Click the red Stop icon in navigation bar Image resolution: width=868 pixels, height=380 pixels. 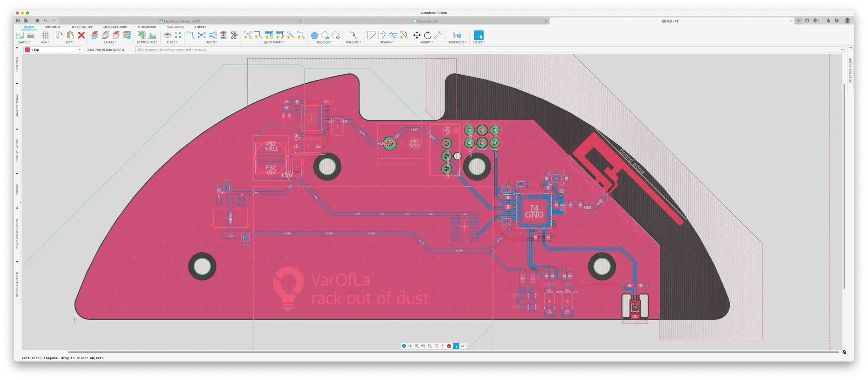[x=449, y=346]
